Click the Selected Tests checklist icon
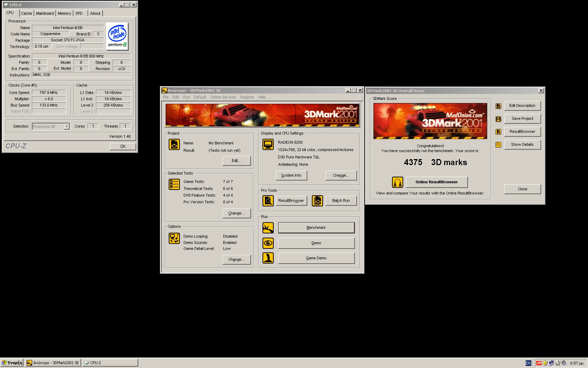Viewport: 588px width, 368px height. (174, 184)
